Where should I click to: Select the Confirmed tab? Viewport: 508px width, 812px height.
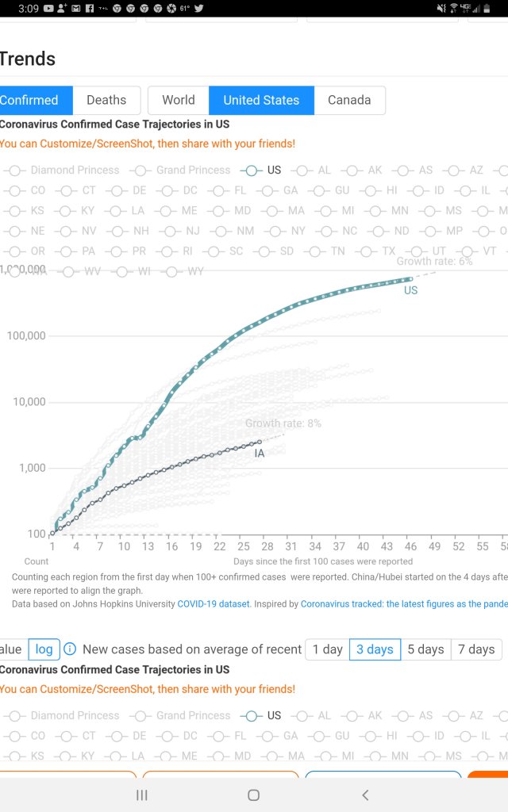[30, 100]
